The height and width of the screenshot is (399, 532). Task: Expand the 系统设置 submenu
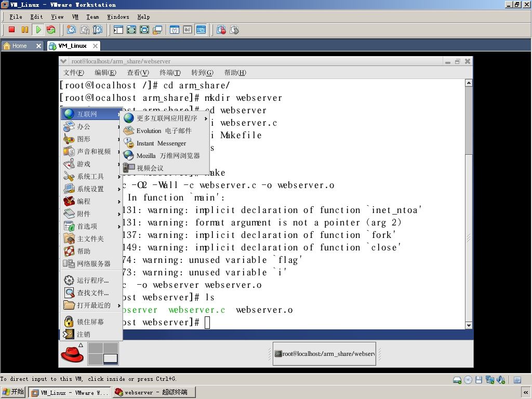click(x=91, y=189)
